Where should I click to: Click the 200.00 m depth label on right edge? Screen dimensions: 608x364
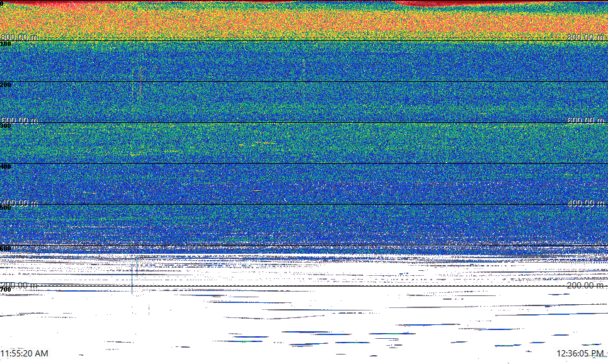tap(585, 286)
